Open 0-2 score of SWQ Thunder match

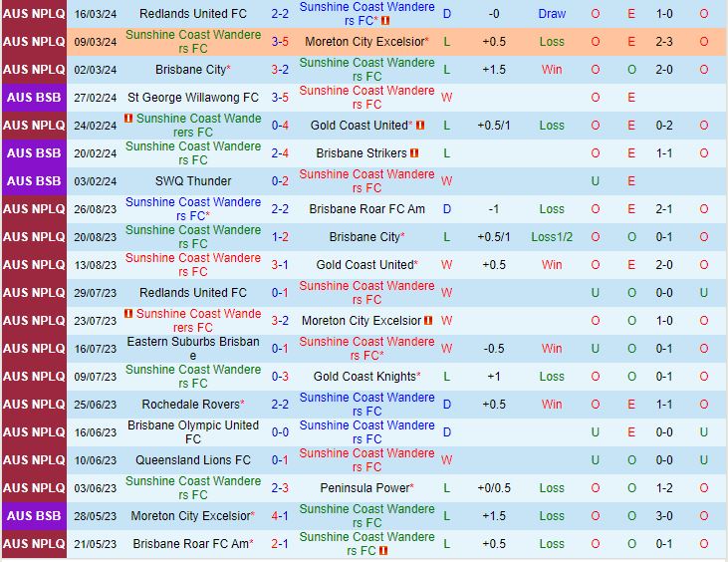click(x=280, y=181)
